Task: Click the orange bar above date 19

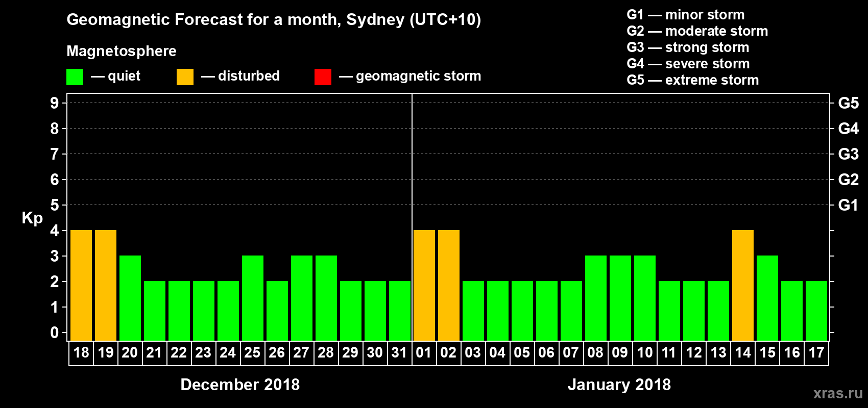Action: click(x=106, y=286)
